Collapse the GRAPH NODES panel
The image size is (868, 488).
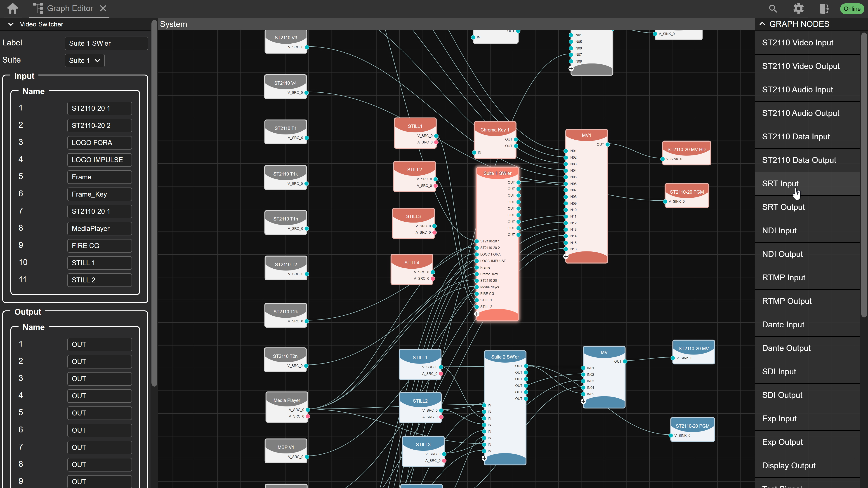(x=762, y=24)
